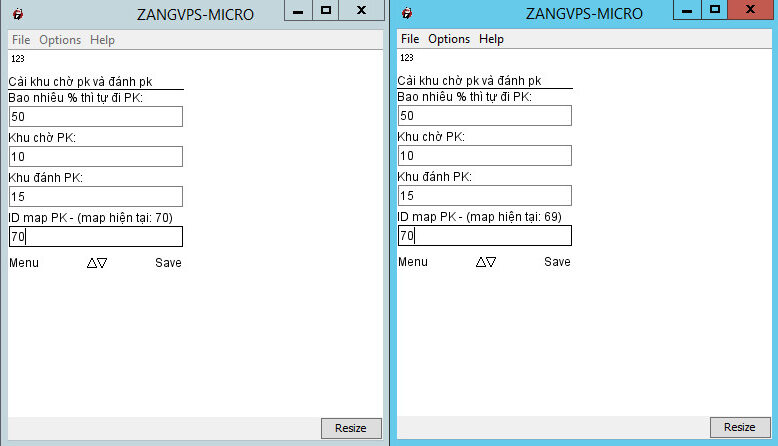Minimize the left ZANGVPS-MICRO window

(298, 9)
